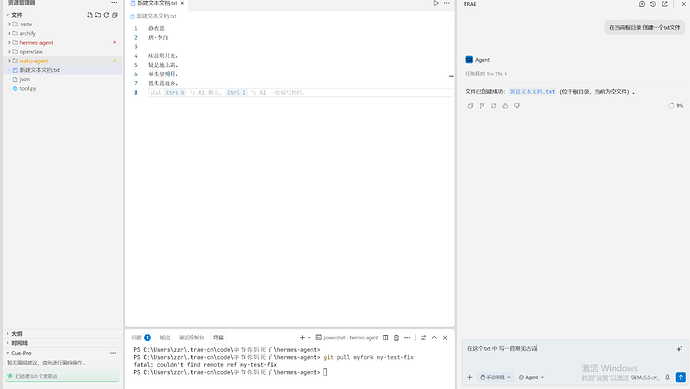690x389 pixels.
Task: Click the New Folder icon in explorer header
Action: [98, 15]
